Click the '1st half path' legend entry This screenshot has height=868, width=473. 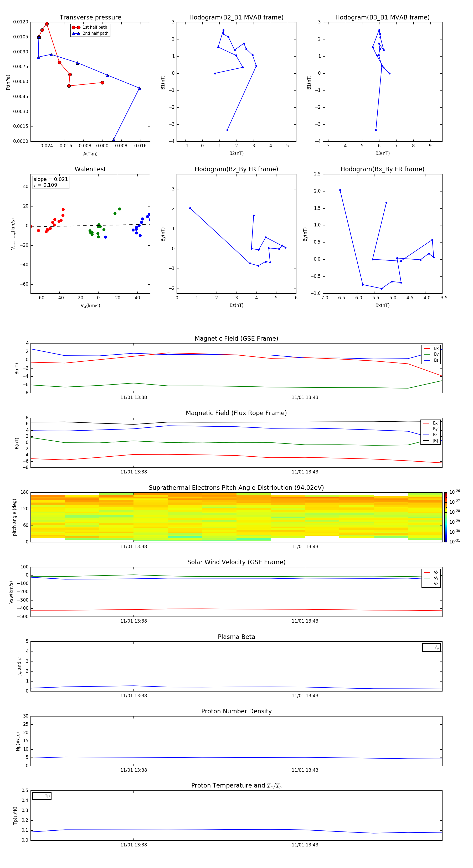90,27
